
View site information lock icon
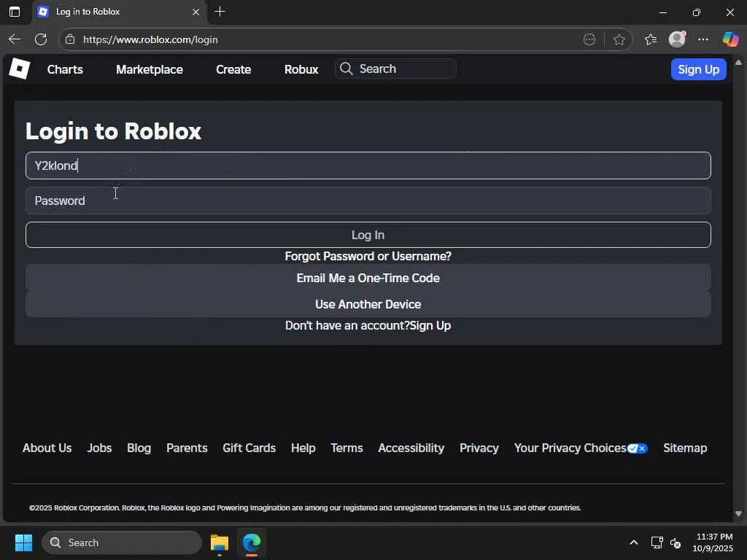point(70,39)
